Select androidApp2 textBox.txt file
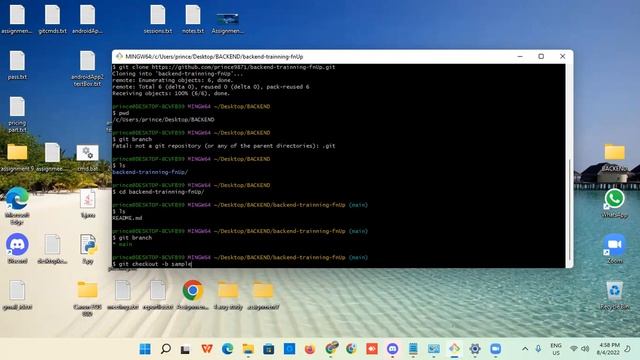The width and height of the screenshot is (640, 360). pyautogui.click(x=87, y=69)
